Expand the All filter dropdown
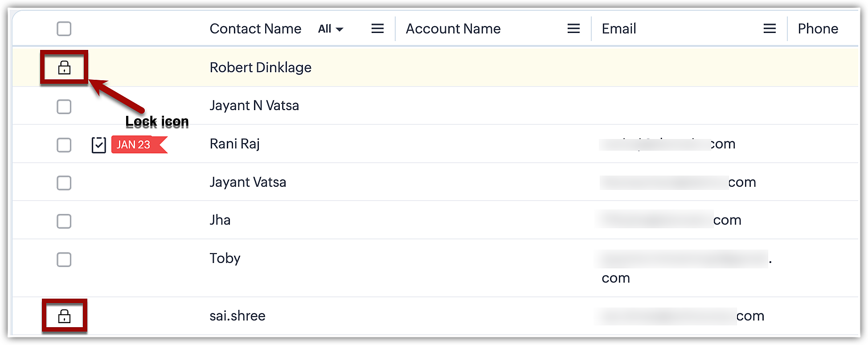This screenshot has height=345, width=868. click(x=331, y=29)
